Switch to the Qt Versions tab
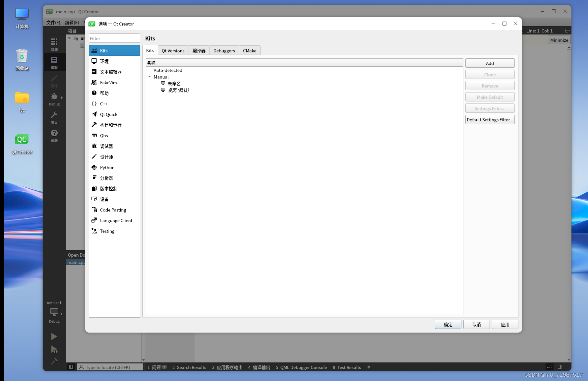This screenshot has height=381, width=588. (173, 51)
